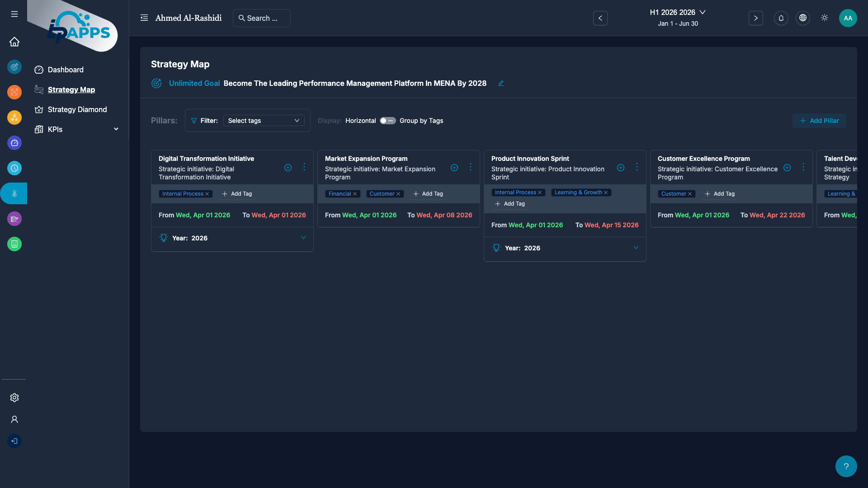Open the settings gear in sidebar
The width and height of the screenshot is (868, 488).
point(14,398)
